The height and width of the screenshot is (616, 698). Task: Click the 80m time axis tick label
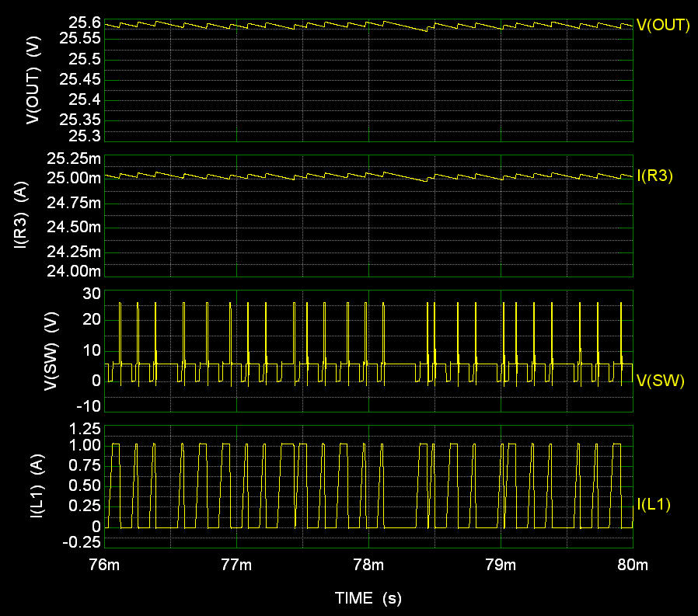pos(631,563)
